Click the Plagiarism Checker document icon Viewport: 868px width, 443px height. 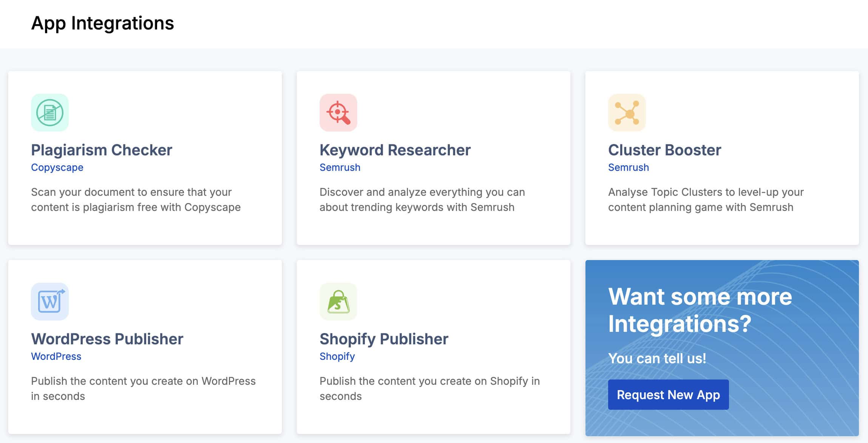[50, 113]
